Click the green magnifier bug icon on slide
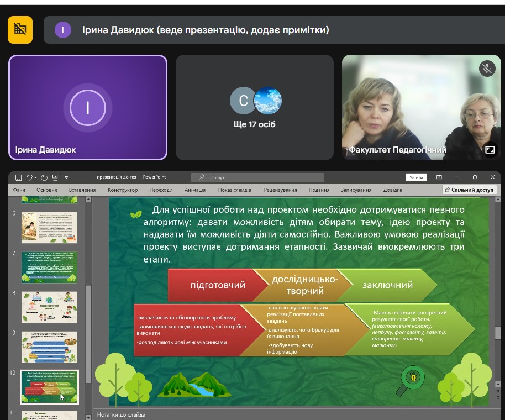The width and height of the screenshot is (505, 420). pyautogui.click(x=411, y=379)
